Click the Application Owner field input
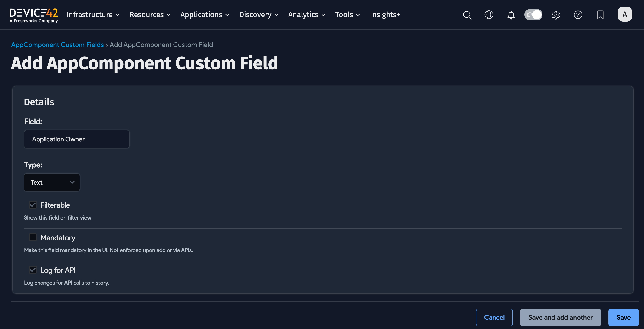The height and width of the screenshot is (329, 644). coord(76,139)
